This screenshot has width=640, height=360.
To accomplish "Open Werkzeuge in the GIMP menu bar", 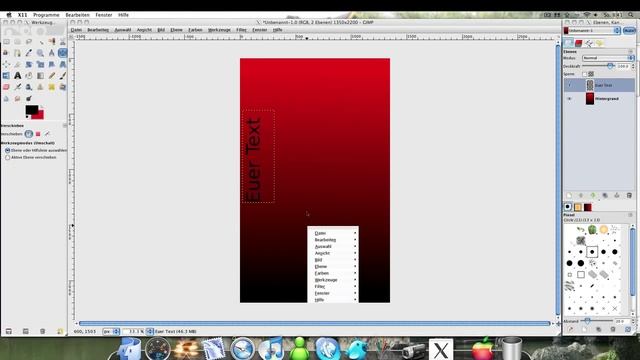I will 219,30.
